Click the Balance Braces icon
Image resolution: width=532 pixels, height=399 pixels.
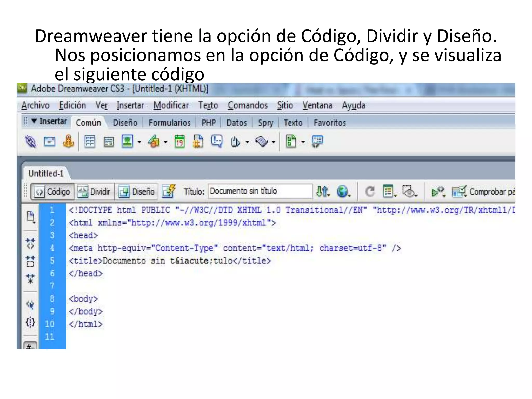tap(30, 322)
